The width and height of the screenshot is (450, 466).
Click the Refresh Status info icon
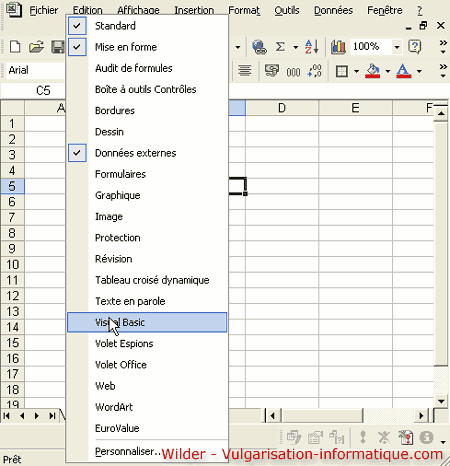(x=427, y=437)
